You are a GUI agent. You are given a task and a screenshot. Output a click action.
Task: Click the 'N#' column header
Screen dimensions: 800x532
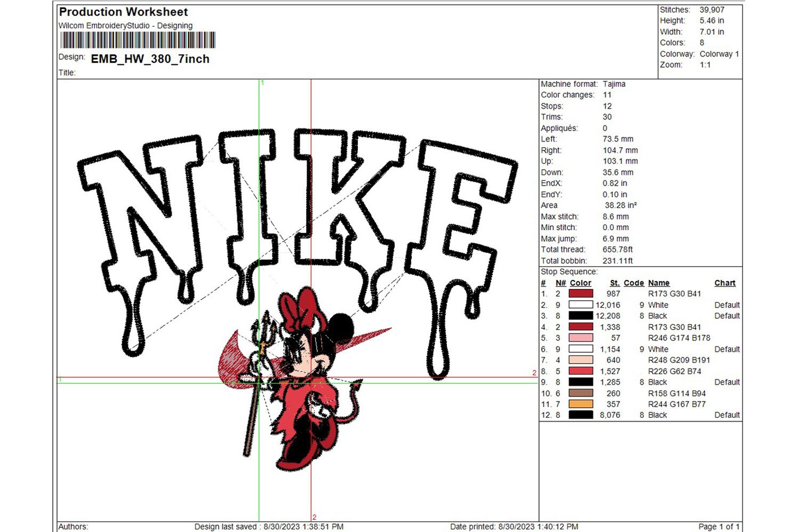pos(561,283)
